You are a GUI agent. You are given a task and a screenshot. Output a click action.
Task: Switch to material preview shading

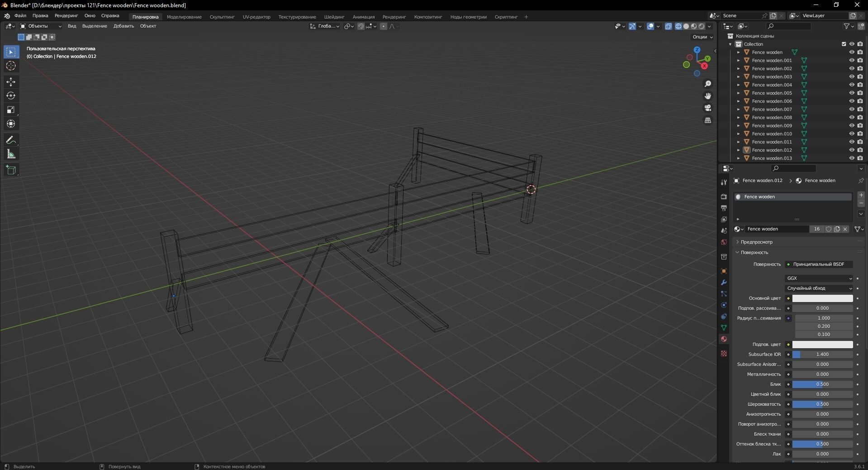pyautogui.click(x=693, y=26)
